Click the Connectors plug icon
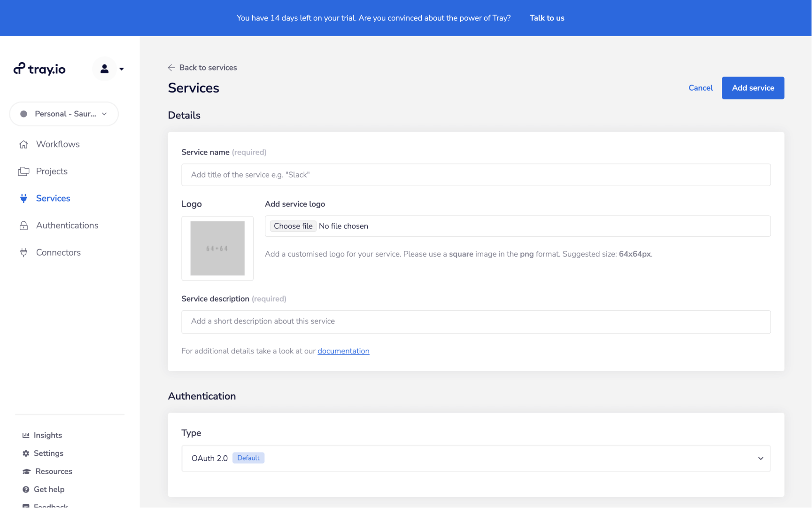This screenshot has height=508, width=812. point(23,253)
